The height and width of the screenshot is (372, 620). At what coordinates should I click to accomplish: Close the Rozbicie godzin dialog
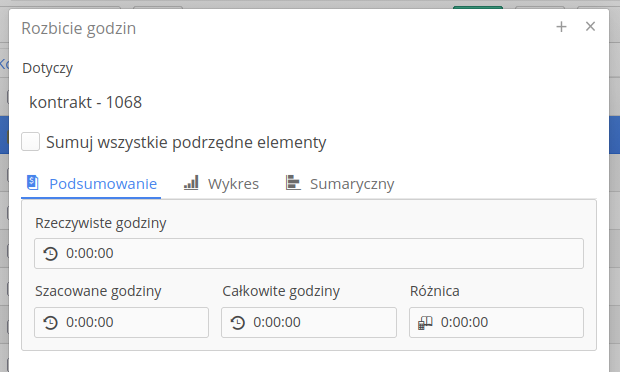coord(590,26)
